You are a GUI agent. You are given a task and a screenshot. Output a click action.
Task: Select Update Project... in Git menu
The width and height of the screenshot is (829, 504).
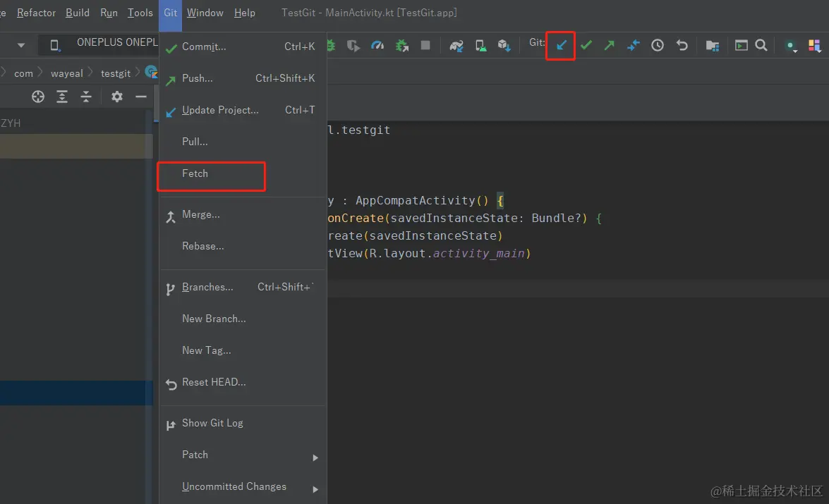[x=243, y=111]
